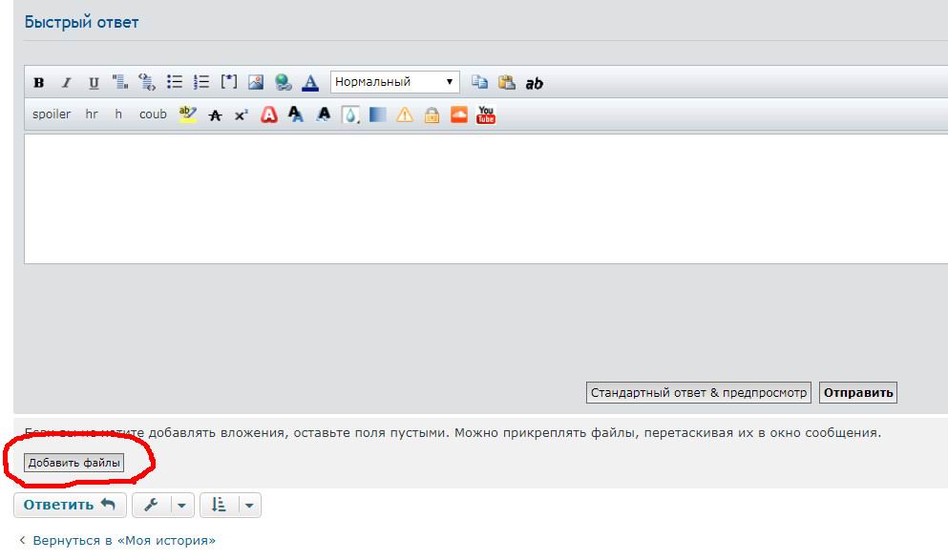The width and height of the screenshot is (948, 560).
Task: Insert a hyperlink with the globe icon
Action: tap(283, 83)
